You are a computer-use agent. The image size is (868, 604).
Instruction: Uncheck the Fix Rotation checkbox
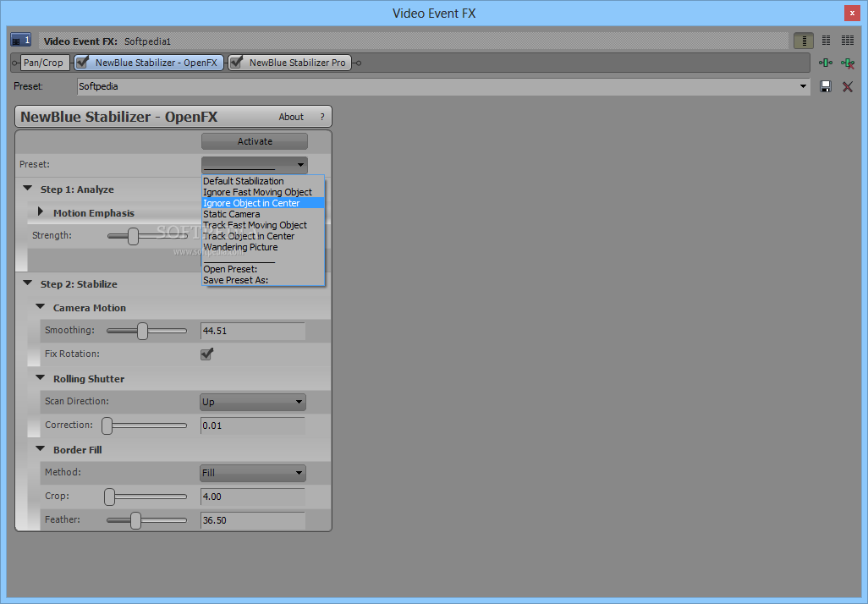tap(207, 354)
